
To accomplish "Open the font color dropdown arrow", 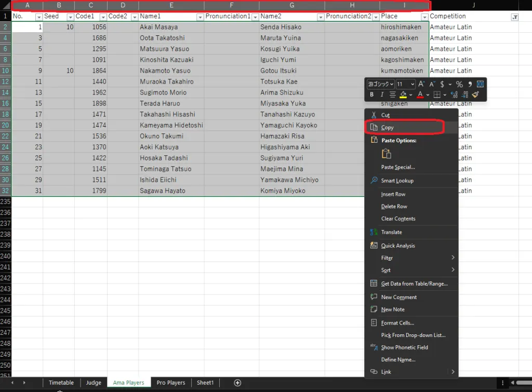I will coord(428,95).
